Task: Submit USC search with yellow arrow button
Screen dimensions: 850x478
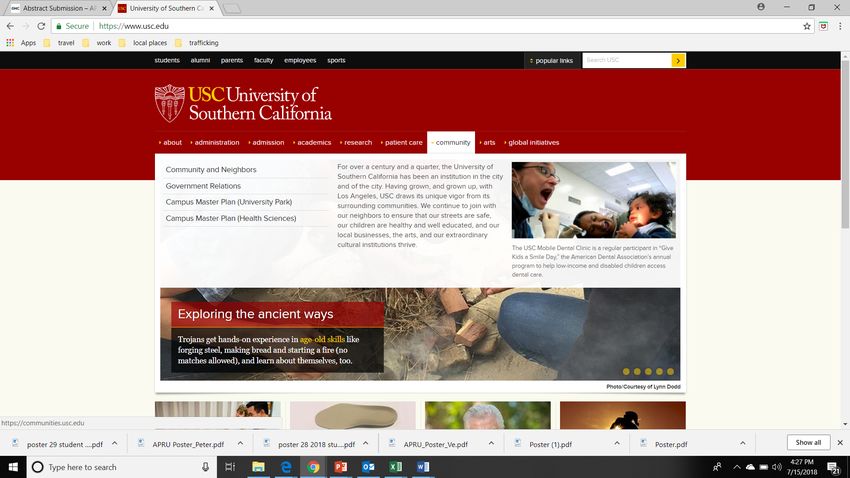Action: pyautogui.click(x=678, y=61)
